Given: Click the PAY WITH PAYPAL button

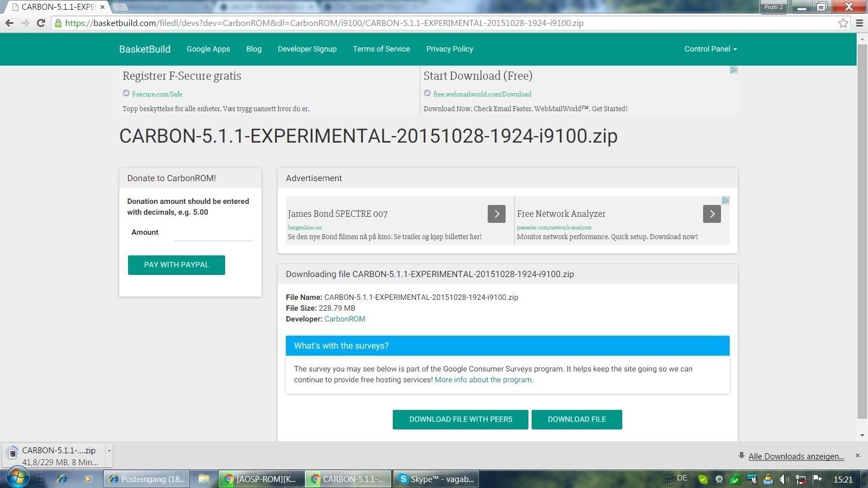Looking at the screenshot, I should click(176, 265).
